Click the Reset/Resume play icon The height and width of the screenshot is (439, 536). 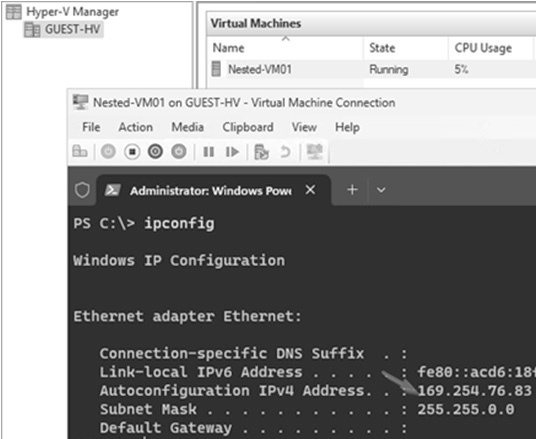pos(232,151)
